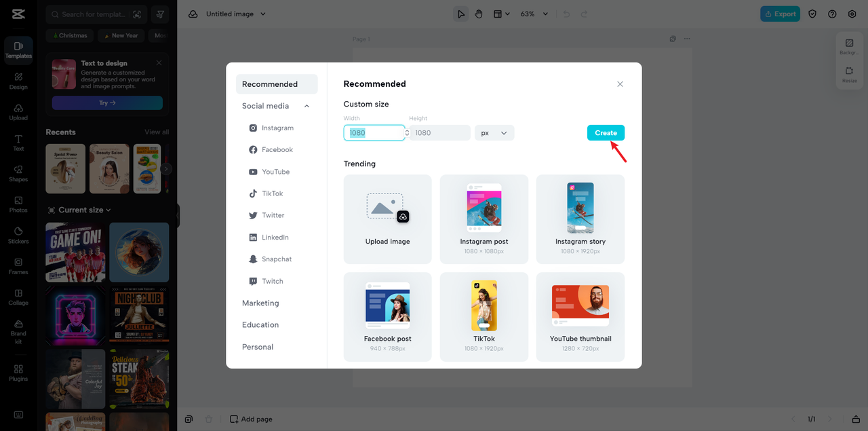This screenshot has width=868, height=431.
Task: Open the help question mark icon
Action: tap(832, 14)
